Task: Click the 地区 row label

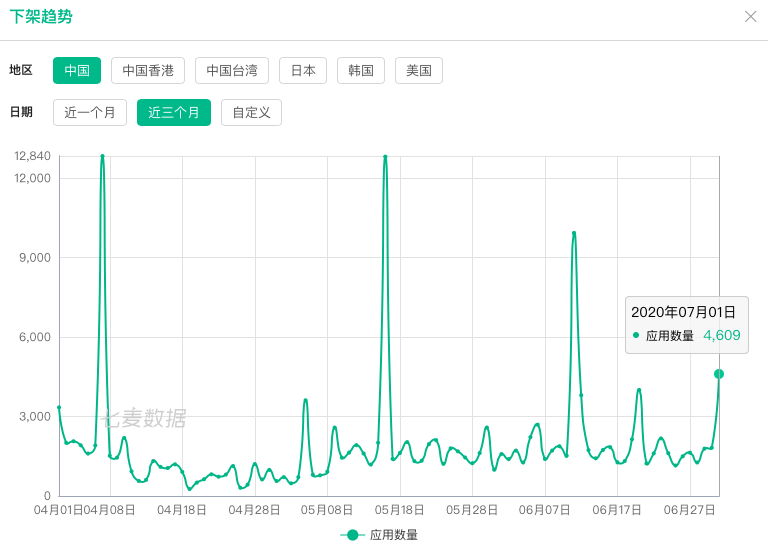Action: [x=21, y=70]
